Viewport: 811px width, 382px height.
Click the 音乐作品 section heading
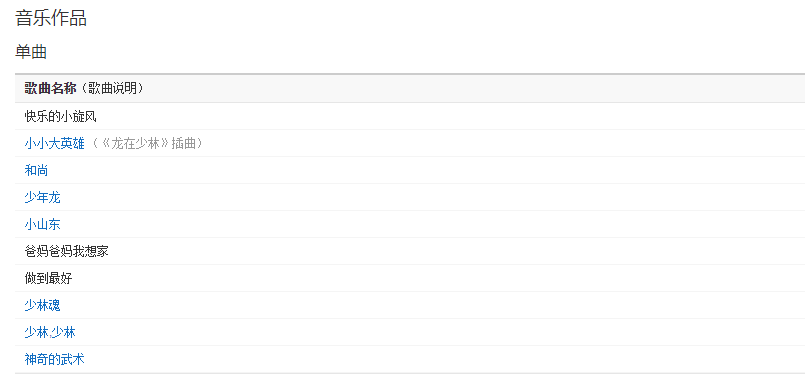51,18
